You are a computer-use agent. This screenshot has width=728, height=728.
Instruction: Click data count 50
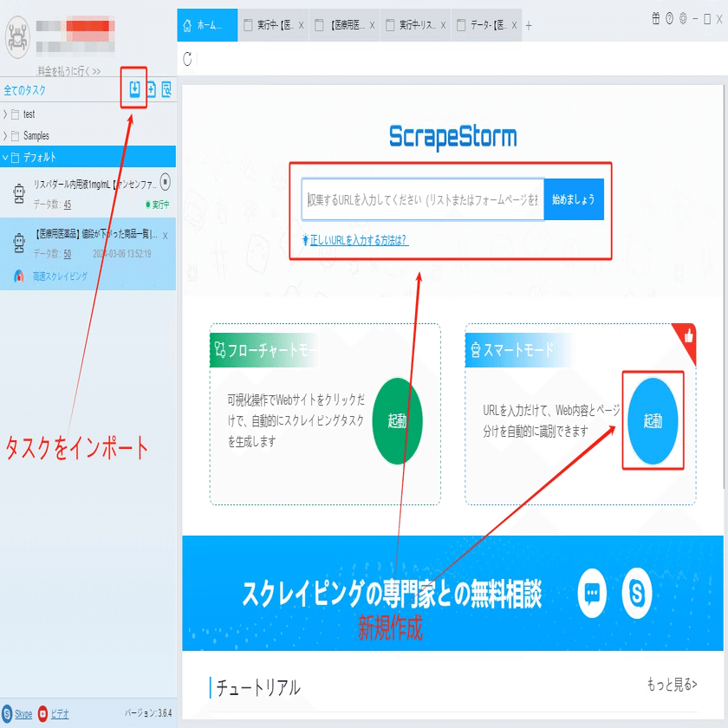[68, 253]
